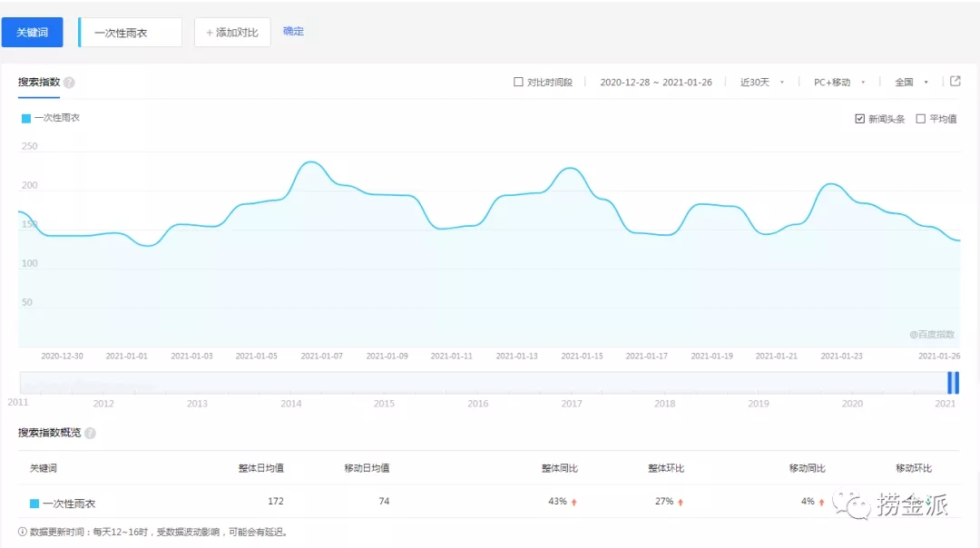
Task: Click the export icon at top right
Action: 955,82
